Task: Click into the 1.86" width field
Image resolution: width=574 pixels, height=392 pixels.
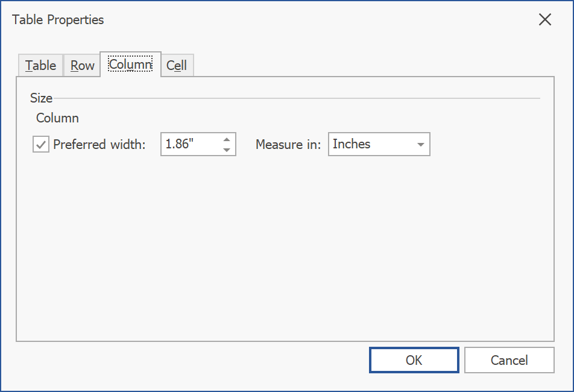Action: 189,145
